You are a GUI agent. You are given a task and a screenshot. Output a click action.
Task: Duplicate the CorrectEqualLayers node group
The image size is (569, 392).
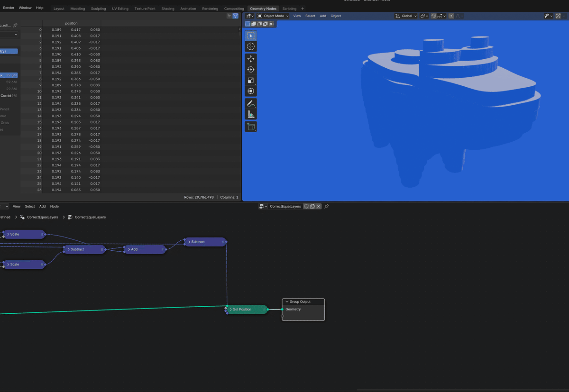312,206
